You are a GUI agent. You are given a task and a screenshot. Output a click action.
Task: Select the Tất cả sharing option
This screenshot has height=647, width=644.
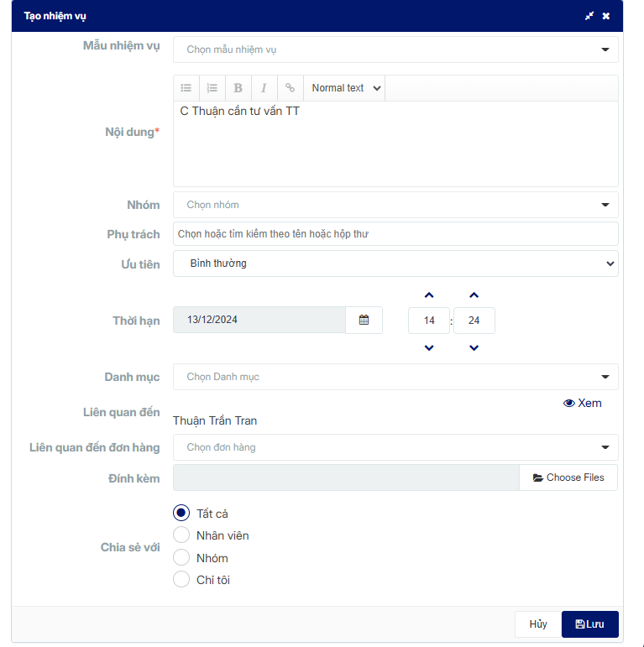tap(181, 513)
